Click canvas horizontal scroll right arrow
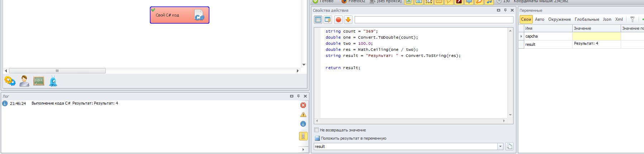Viewport: 644px width, 154px height. coord(298,71)
